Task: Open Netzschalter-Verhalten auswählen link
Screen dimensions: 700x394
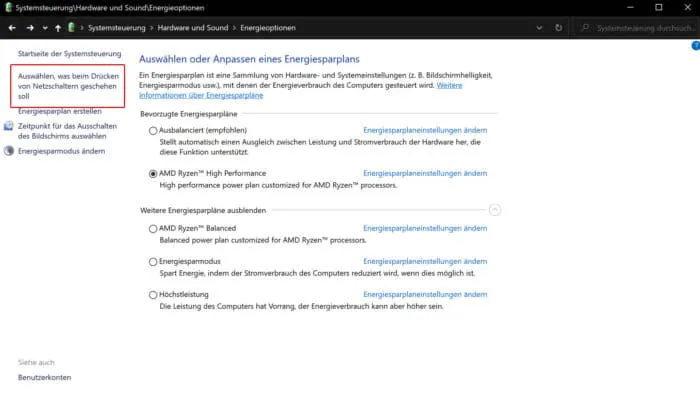Action: pyautogui.click(x=68, y=86)
